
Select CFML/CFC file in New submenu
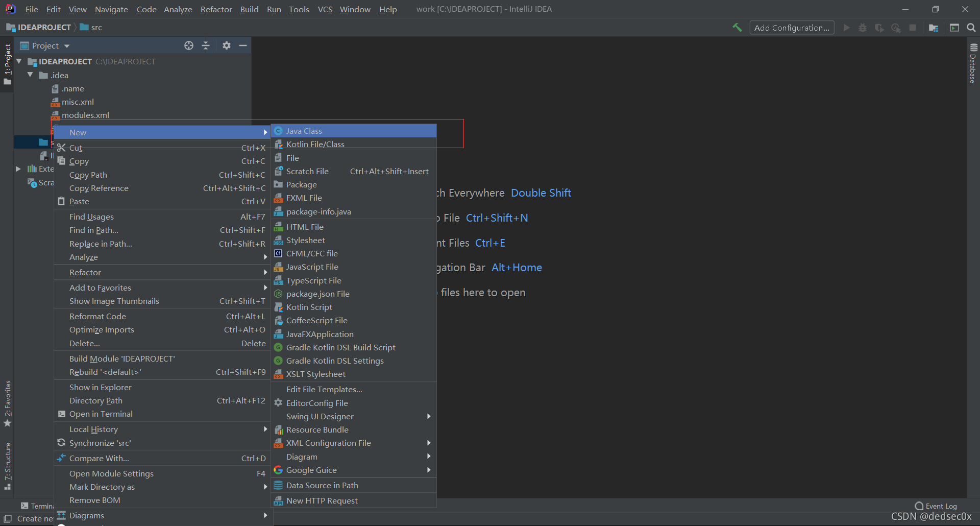tap(354, 253)
